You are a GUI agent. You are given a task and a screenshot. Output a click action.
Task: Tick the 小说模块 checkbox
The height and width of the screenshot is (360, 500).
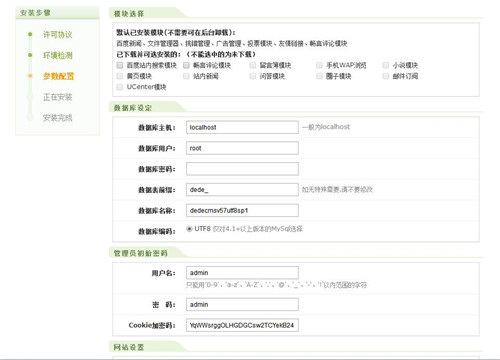[x=386, y=65]
